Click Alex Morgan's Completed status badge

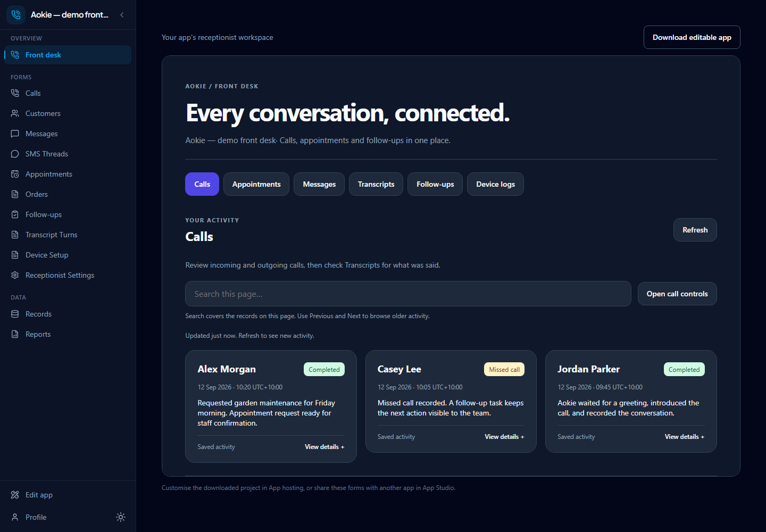324,369
